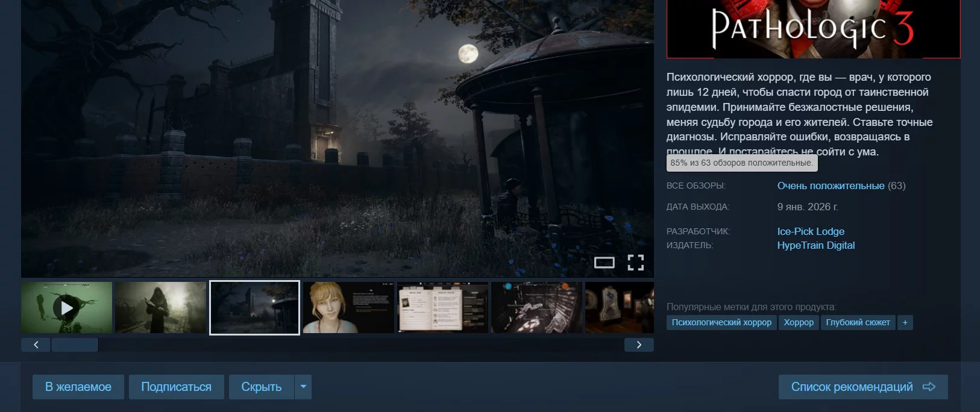Click the plus button to add tags
The height and width of the screenshot is (412, 980).
click(905, 322)
